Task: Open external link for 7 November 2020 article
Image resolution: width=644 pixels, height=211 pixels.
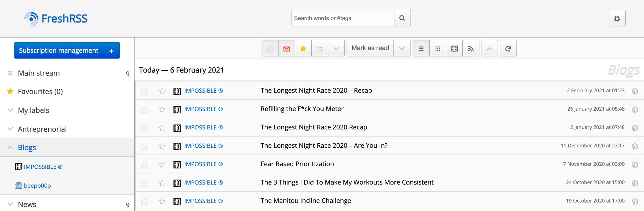Action: point(635,165)
